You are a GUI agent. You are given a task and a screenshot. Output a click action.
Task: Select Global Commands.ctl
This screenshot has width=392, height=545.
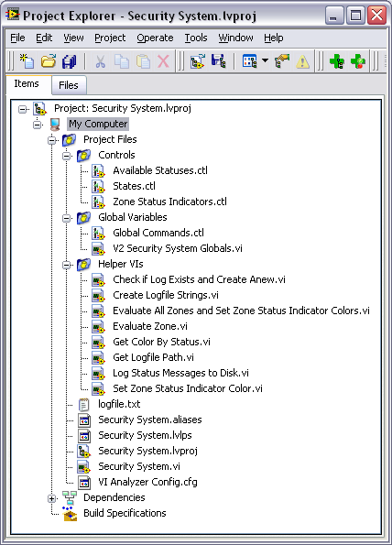click(x=158, y=233)
